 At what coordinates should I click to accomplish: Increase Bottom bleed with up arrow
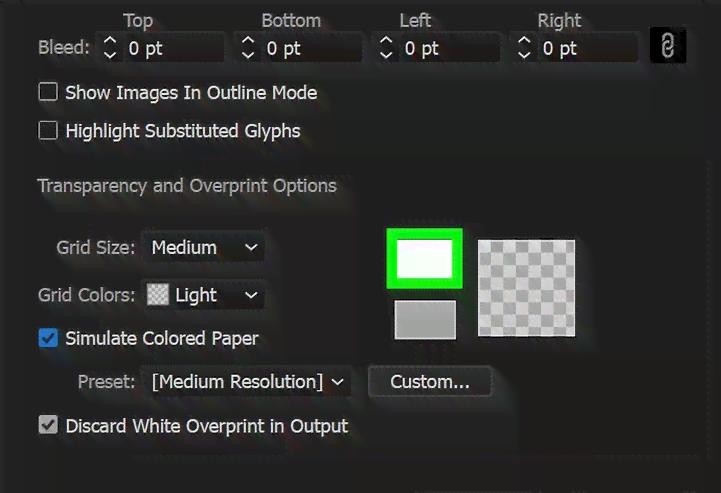click(248, 40)
